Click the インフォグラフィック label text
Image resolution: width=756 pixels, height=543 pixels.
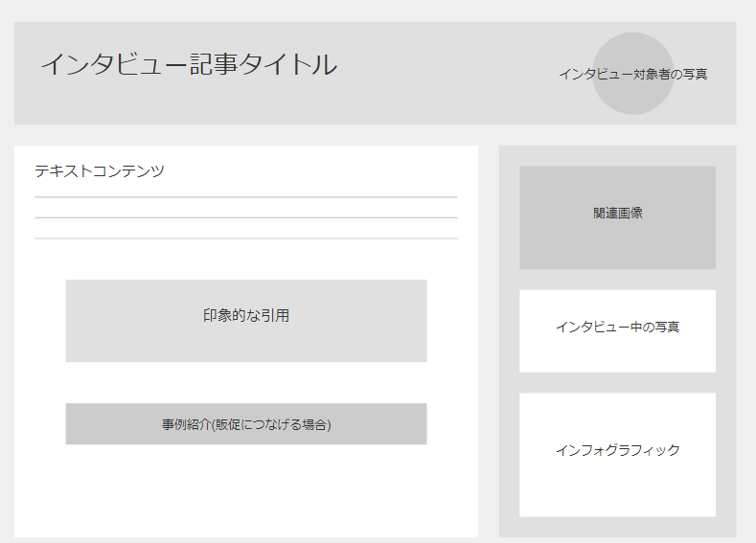pos(617,450)
